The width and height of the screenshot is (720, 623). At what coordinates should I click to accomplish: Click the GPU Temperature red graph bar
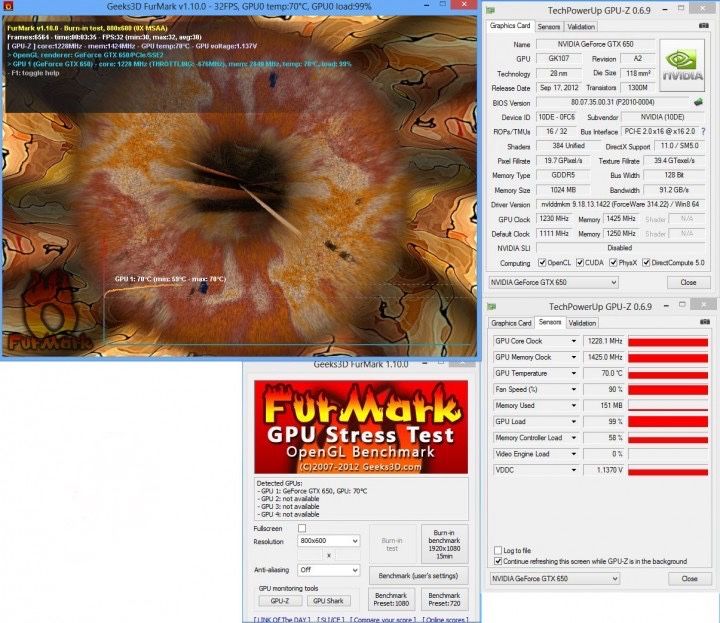pos(668,374)
